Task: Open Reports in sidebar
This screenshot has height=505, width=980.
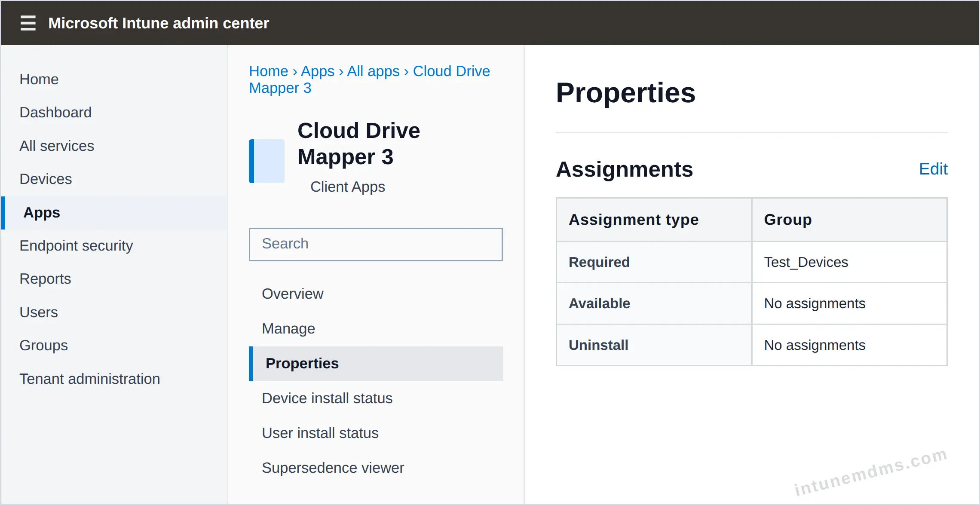Action: pyautogui.click(x=45, y=279)
